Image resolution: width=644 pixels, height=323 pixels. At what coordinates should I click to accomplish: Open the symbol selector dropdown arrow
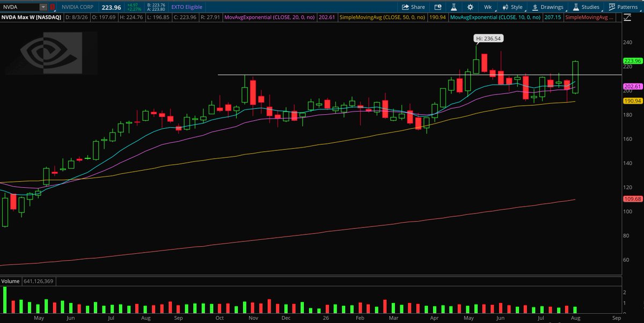coord(43,7)
